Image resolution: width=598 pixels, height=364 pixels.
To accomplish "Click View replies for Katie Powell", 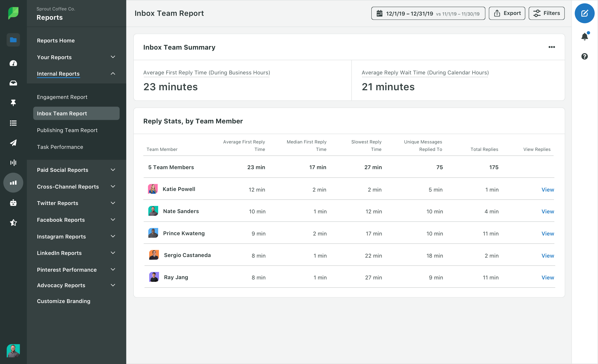I will (x=547, y=189).
